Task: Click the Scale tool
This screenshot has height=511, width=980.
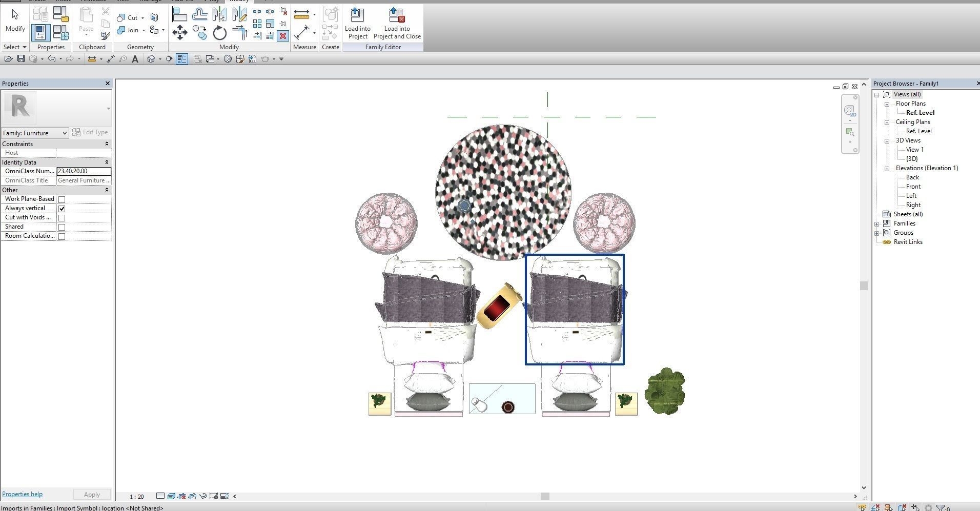Action: tap(270, 24)
